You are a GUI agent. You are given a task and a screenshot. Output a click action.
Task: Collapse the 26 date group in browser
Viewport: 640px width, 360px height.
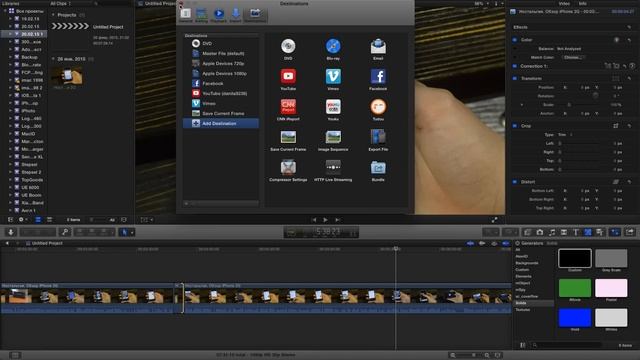[x=53, y=59]
